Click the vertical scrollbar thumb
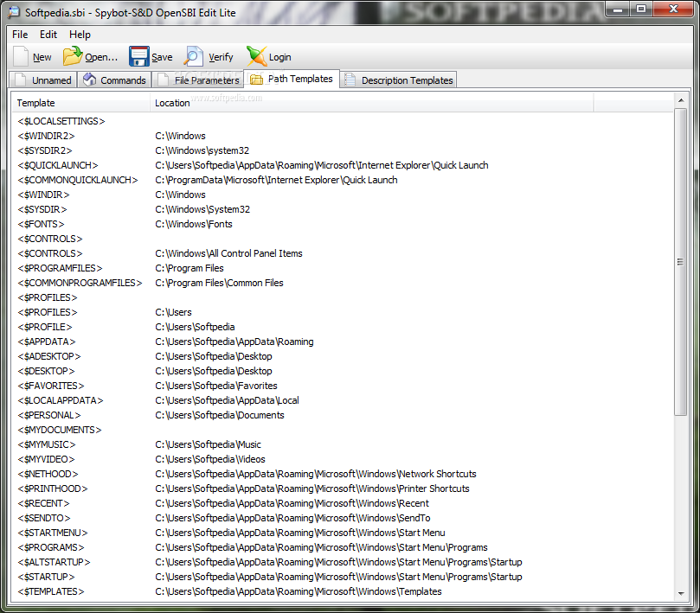Image resolution: width=700 pixels, height=613 pixels. pyautogui.click(x=680, y=262)
